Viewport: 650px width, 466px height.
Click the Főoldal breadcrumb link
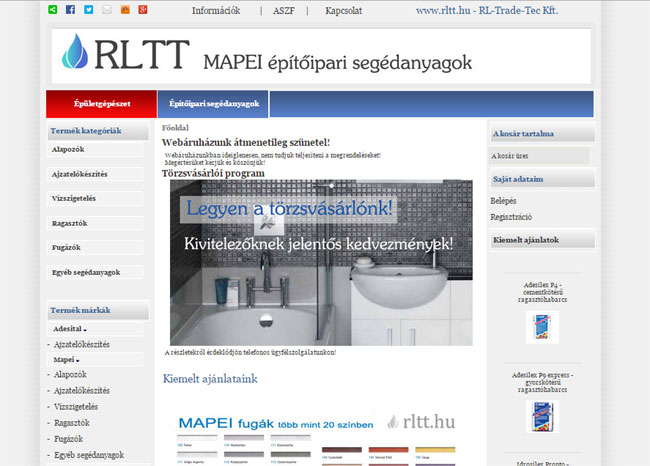point(175,128)
